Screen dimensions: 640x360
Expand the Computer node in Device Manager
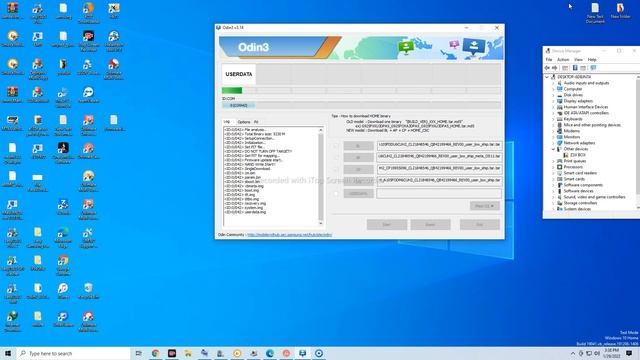553,89
